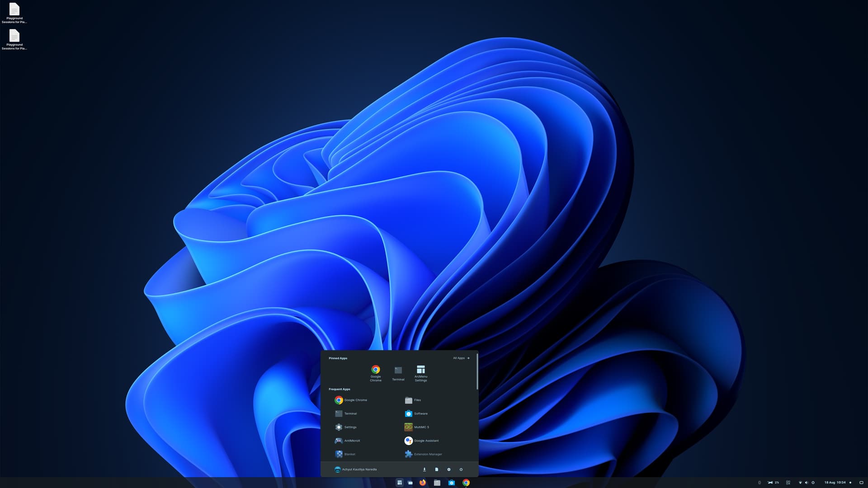Open Documents icon in menu footer
This screenshot has height=488, width=868.
coord(437,469)
